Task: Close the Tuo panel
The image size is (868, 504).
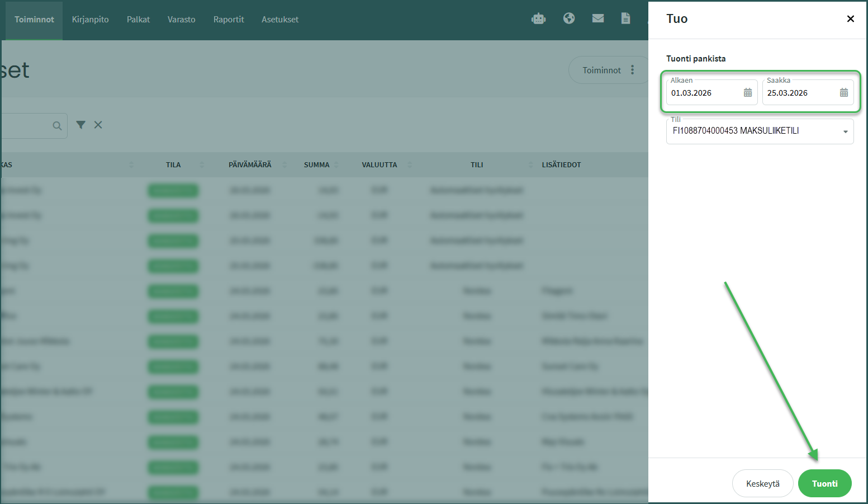Action: tap(850, 19)
